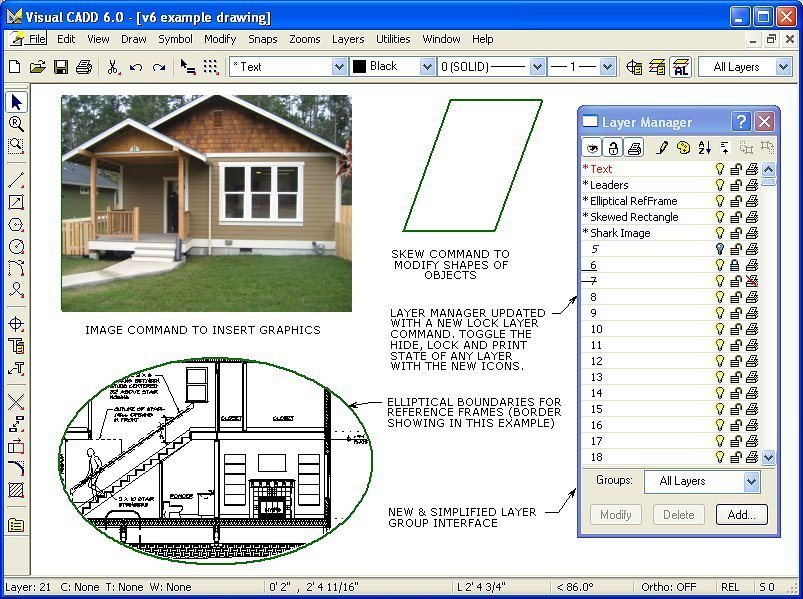The image size is (803, 599).
Task: Select layer 12 in the list
Action: (671, 361)
